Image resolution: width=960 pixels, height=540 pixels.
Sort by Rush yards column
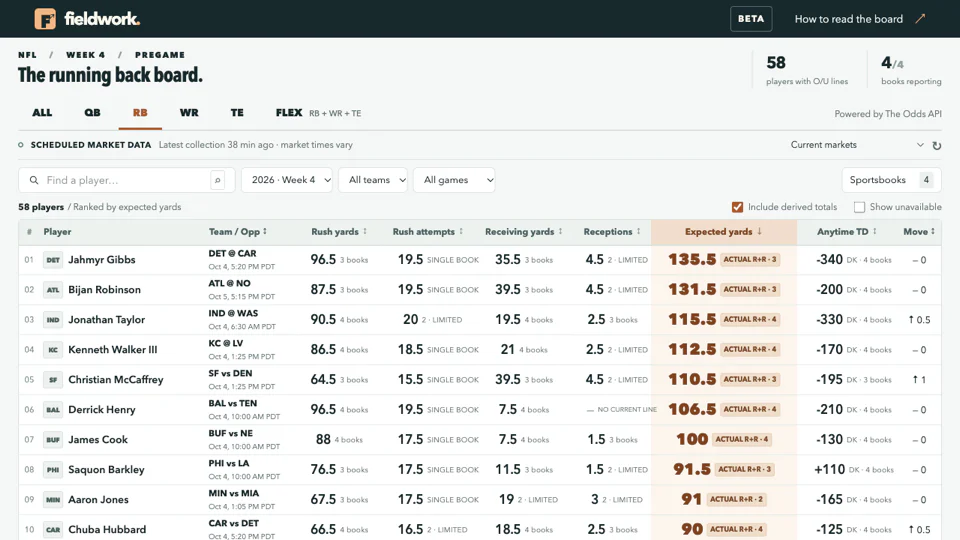pyautogui.click(x=339, y=231)
